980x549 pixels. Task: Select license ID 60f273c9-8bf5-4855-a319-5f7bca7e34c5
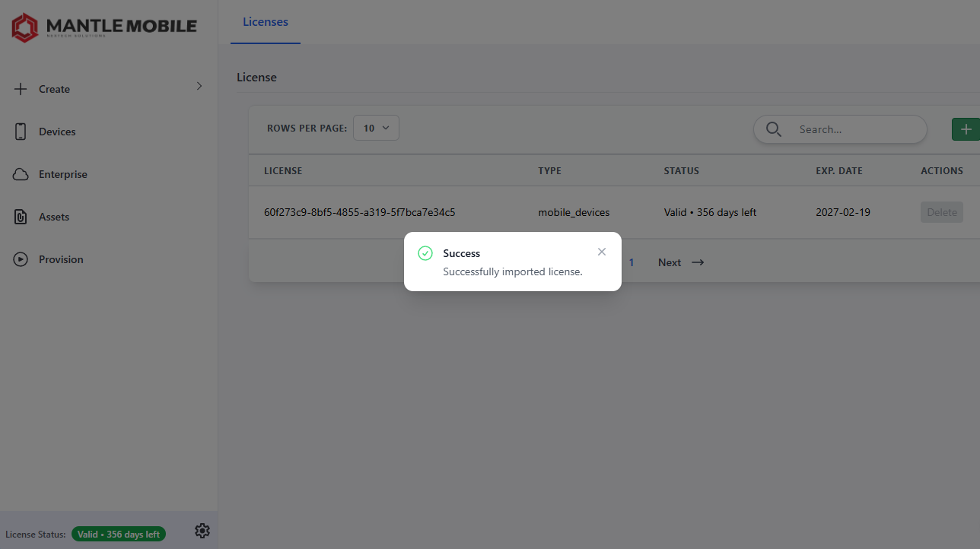coord(360,212)
